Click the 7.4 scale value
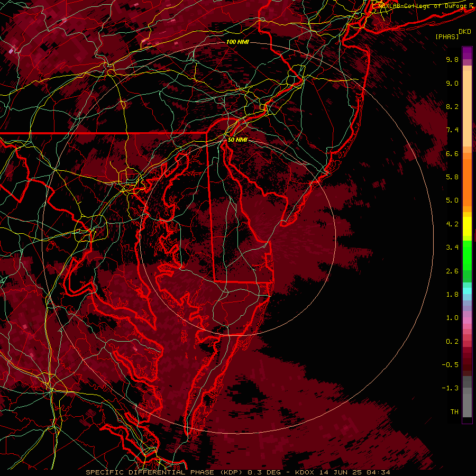Viewport: 476px width, 476px height. point(452,130)
